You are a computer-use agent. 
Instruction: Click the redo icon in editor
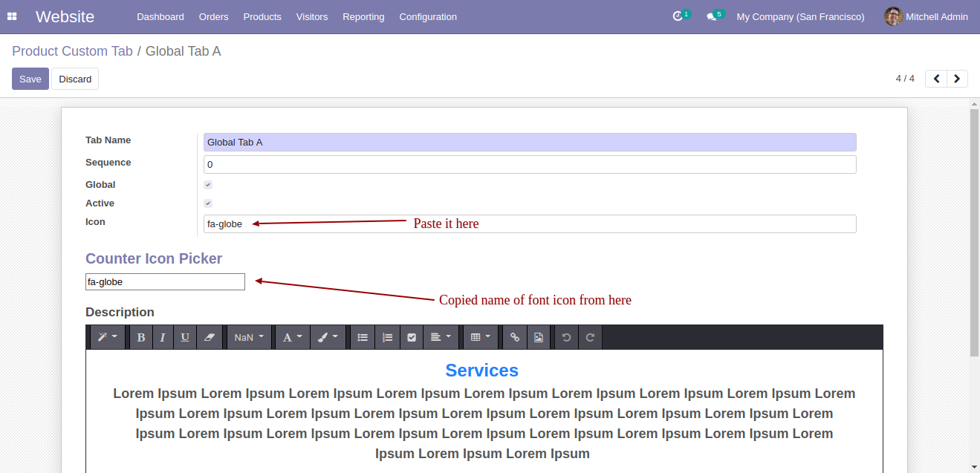click(590, 337)
